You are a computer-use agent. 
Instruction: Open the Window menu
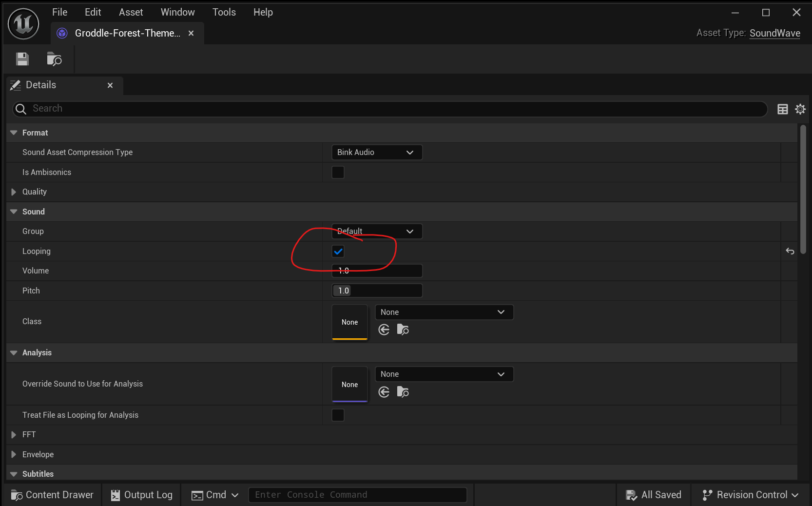click(178, 12)
